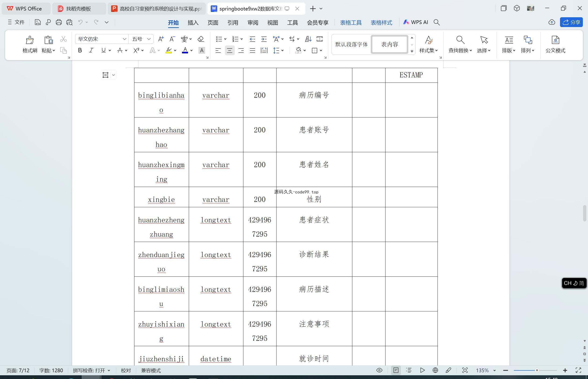Viewport: 588px width, 379px height.
Task: Click the fit page icon in status bar
Action: pos(465,370)
